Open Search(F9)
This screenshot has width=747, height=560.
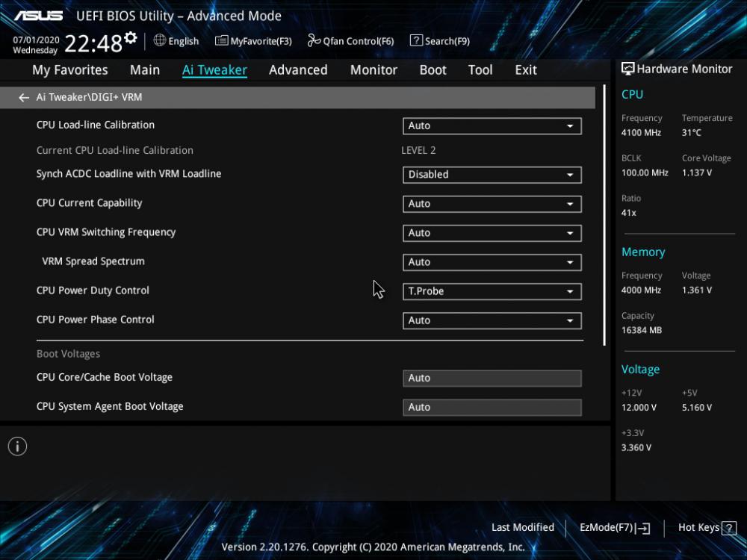pos(440,41)
